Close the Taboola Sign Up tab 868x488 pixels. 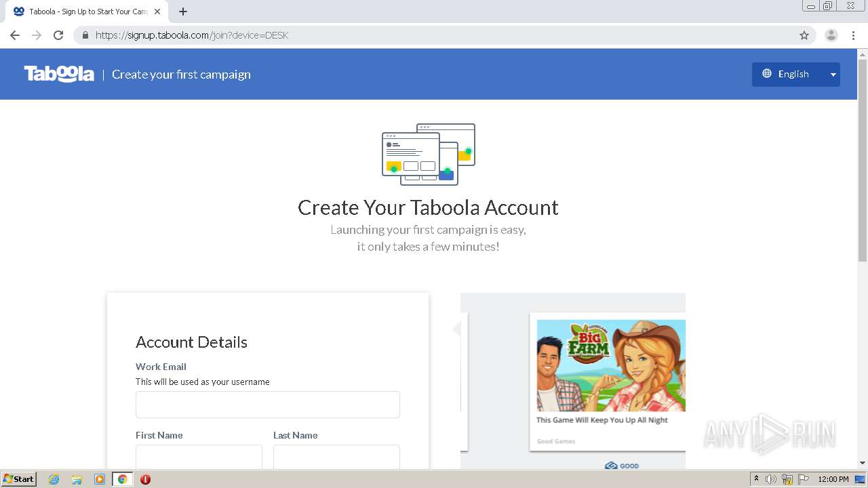coord(157,12)
